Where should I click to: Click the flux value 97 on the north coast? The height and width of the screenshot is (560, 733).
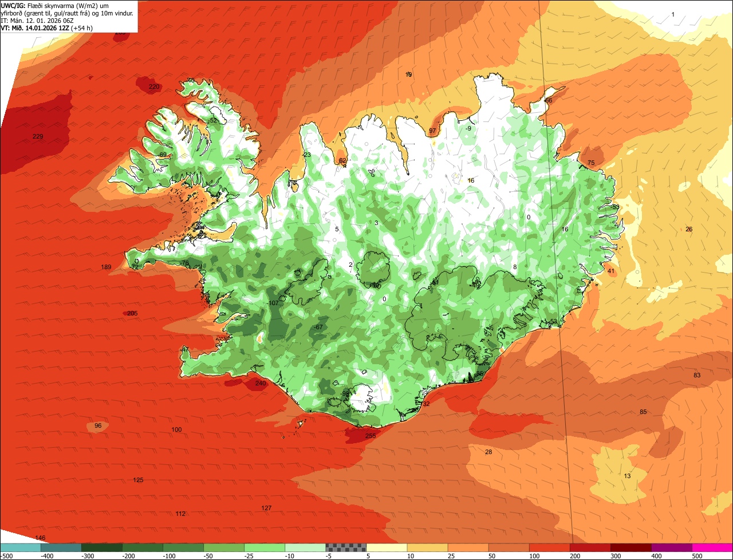pyautogui.click(x=432, y=131)
